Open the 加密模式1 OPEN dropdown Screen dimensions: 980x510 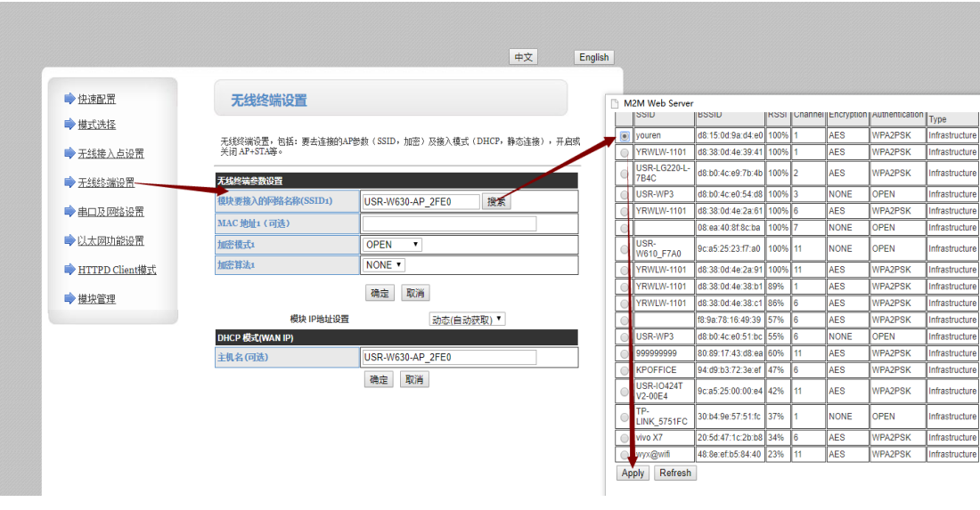[x=392, y=245]
